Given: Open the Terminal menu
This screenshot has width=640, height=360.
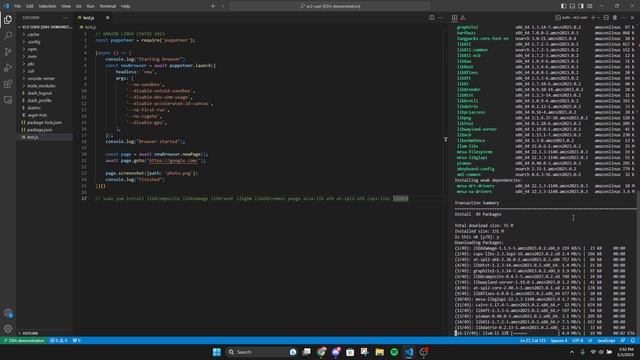Looking at the screenshot, I should pyautogui.click(x=107, y=6).
